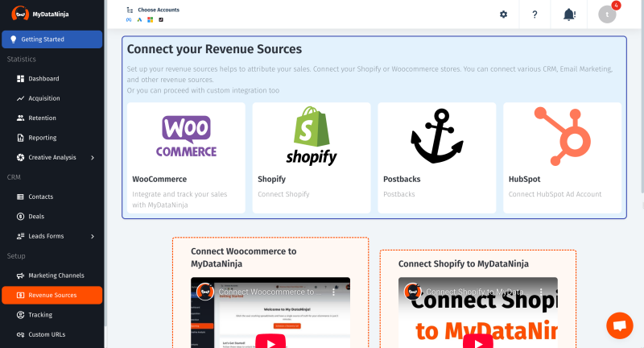
Task: Select the Postbacks revenue source card
Action: [437, 158]
